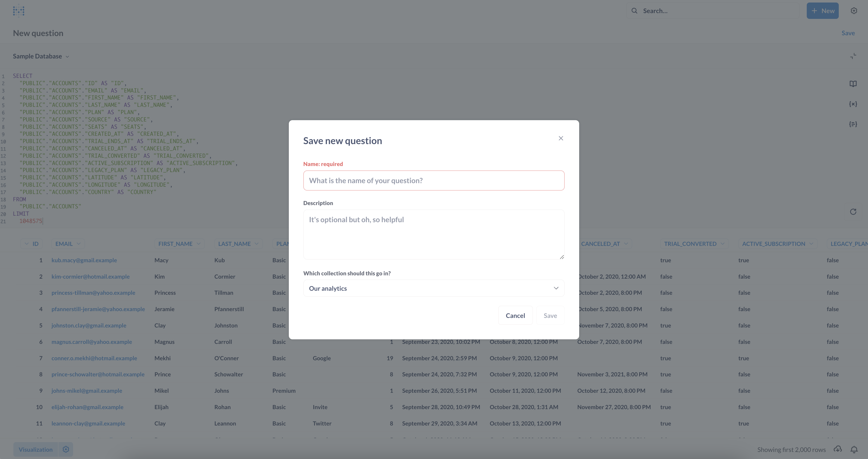Click first name cell Princess
868x459 pixels.
[165, 293]
